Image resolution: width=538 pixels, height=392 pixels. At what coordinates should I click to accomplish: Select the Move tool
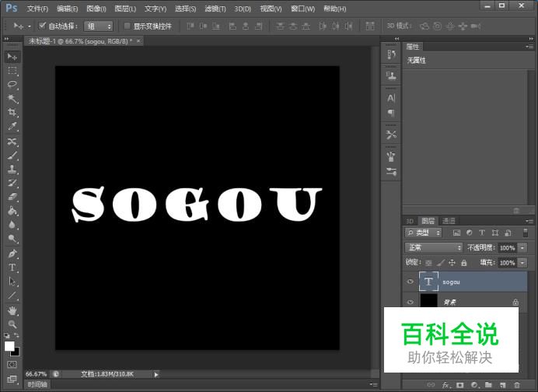(12, 57)
